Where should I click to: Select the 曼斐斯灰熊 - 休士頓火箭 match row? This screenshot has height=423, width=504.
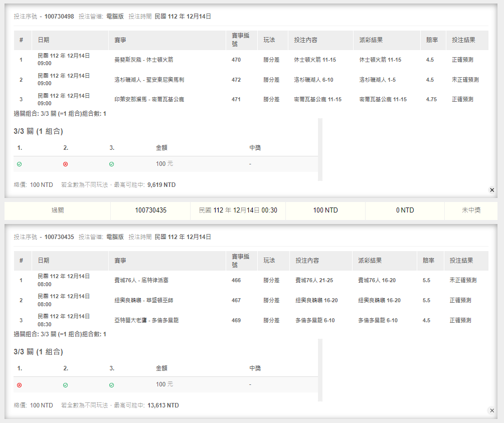pyautogui.click(x=143, y=60)
